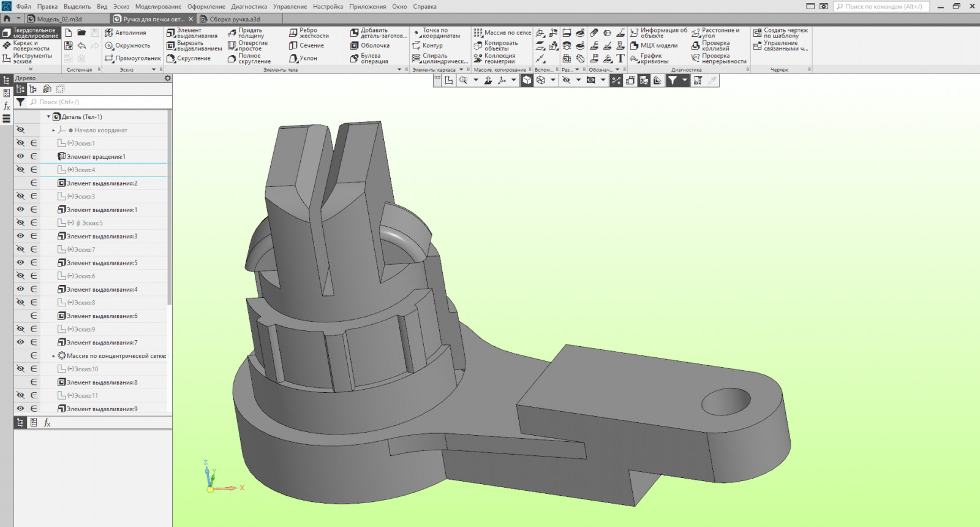The image size is (980, 527).
Task: Select the shaded view cube icon
Action: (527, 80)
